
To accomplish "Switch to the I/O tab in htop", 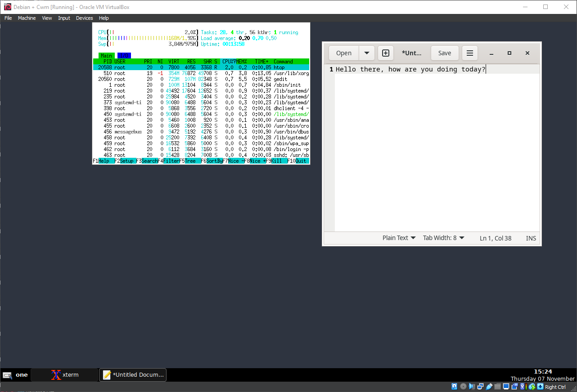I will click(x=124, y=56).
